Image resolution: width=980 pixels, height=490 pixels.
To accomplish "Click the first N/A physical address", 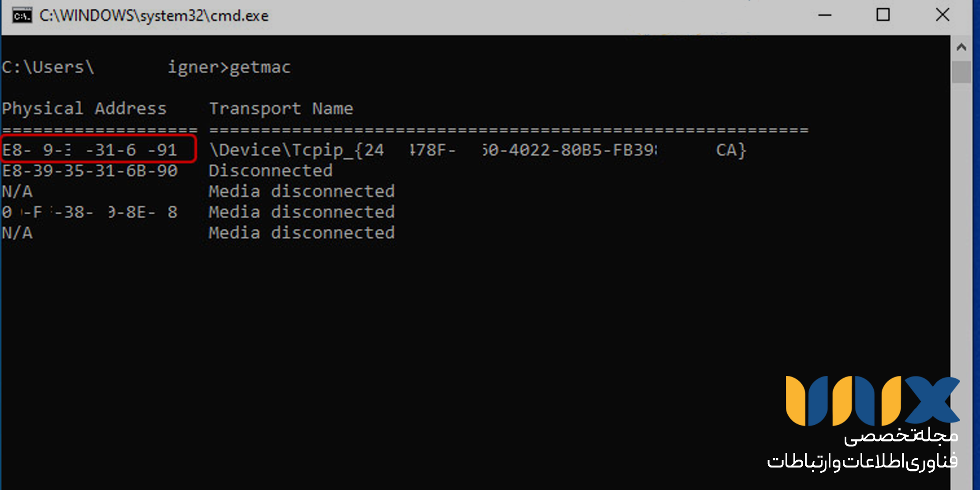I will [x=17, y=191].
